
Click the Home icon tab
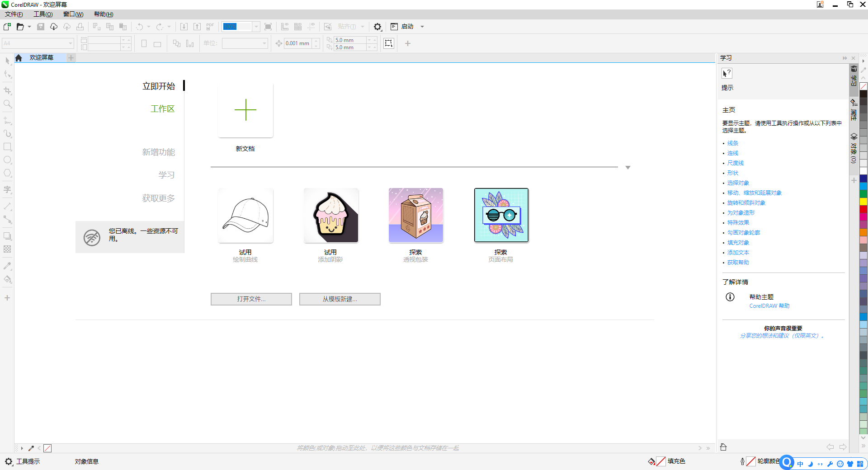point(19,58)
